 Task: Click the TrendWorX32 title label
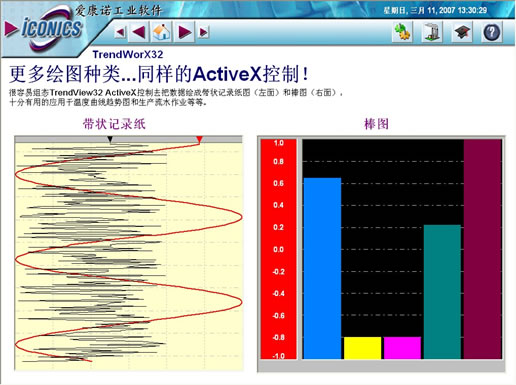pyautogui.click(x=128, y=54)
